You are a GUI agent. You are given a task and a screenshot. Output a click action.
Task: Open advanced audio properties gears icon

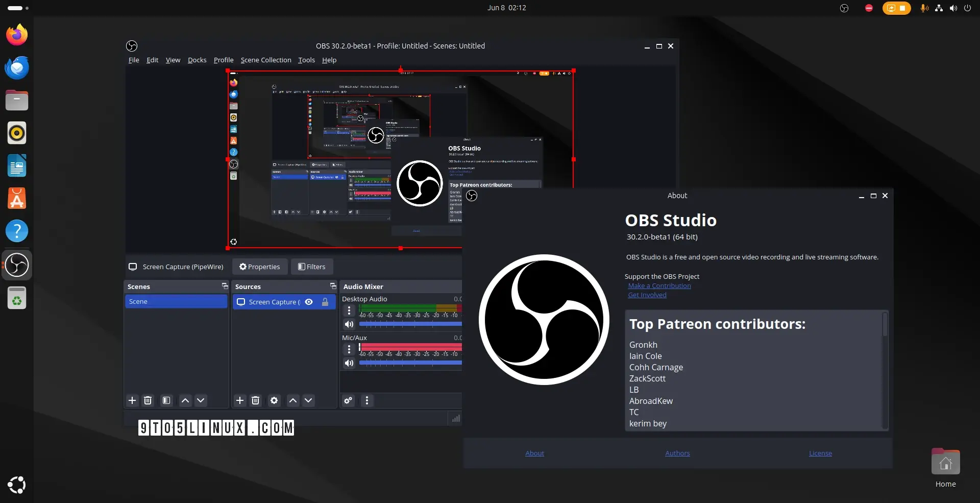coord(348,400)
